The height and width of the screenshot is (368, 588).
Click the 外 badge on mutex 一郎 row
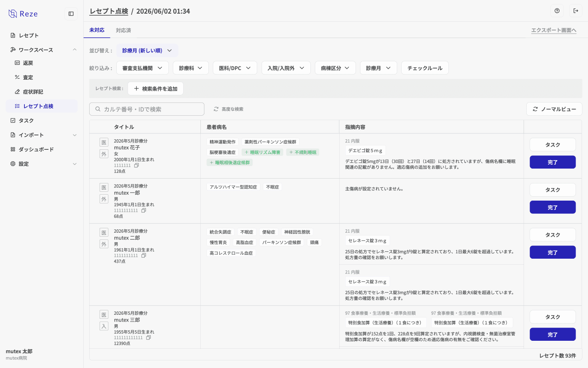coord(104,199)
